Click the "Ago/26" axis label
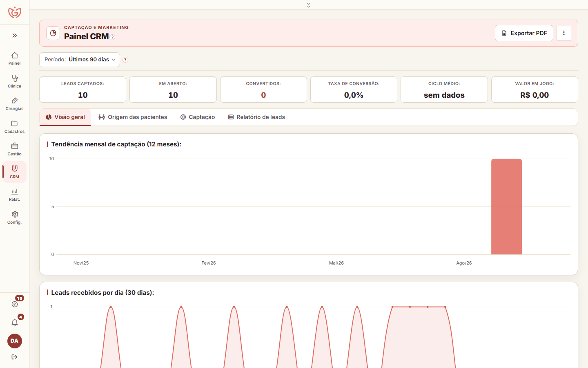This screenshot has width=588, height=368. (464, 263)
